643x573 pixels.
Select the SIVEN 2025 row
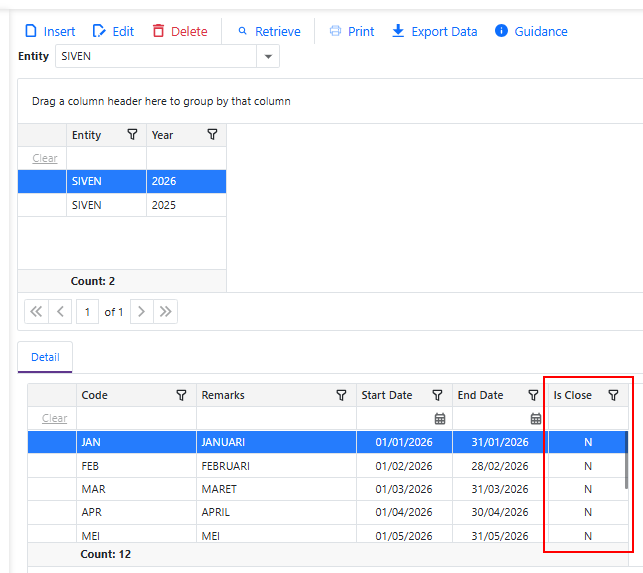[122, 205]
